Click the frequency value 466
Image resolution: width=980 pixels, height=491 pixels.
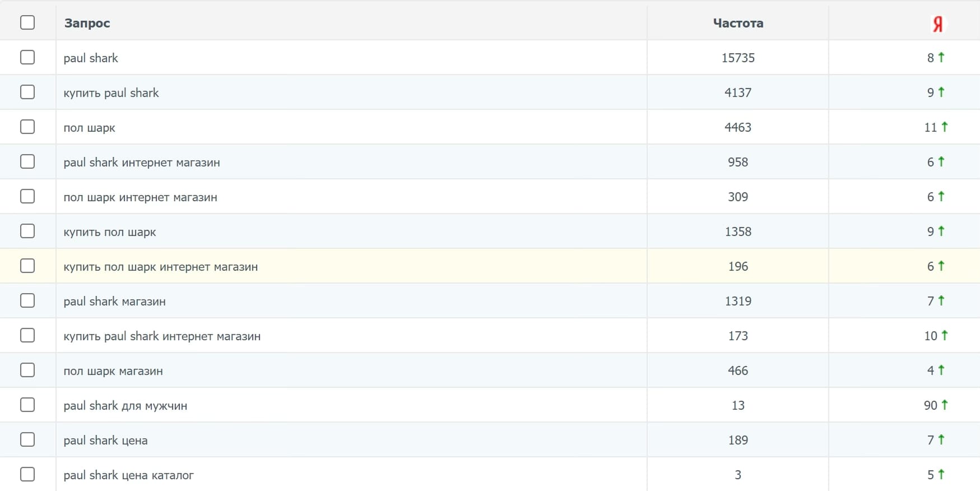click(x=738, y=370)
